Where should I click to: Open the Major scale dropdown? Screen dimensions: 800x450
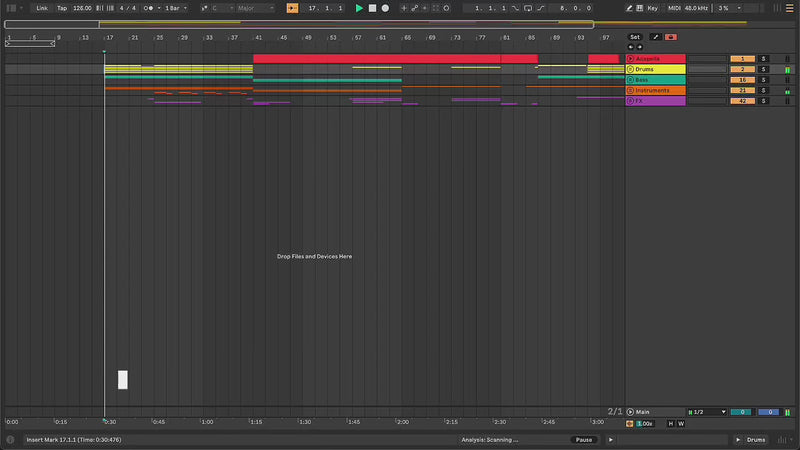coord(255,8)
